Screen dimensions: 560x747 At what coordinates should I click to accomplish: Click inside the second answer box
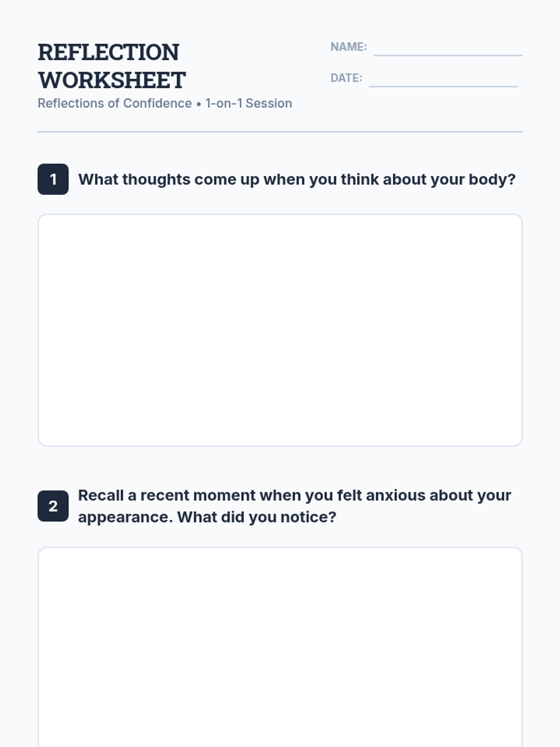click(280, 647)
